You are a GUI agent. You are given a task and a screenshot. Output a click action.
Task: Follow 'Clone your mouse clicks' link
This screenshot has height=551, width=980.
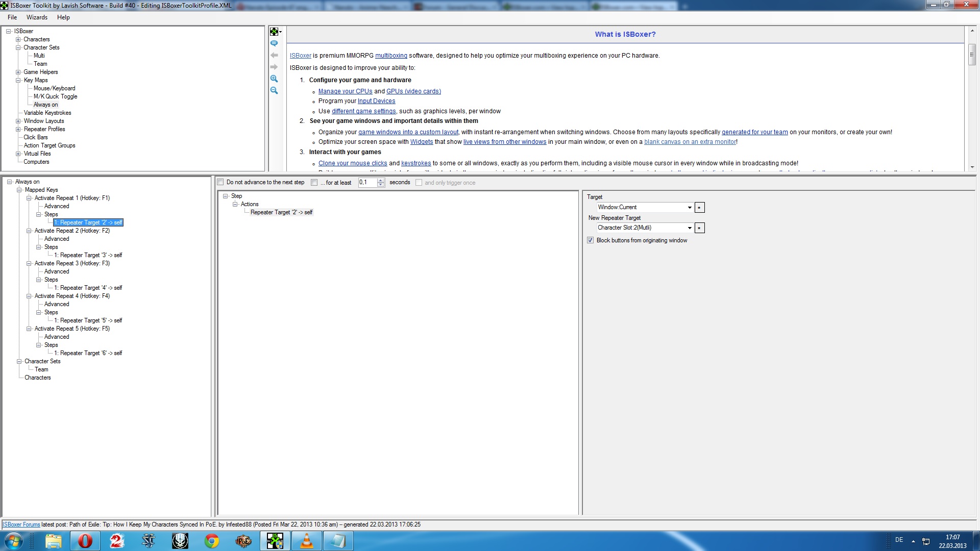click(x=353, y=163)
